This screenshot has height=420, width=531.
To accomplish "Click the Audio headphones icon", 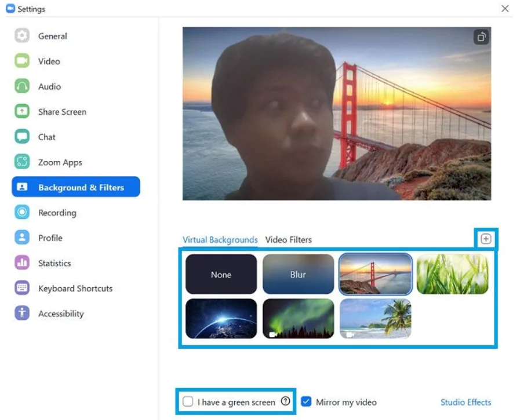I will pos(22,86).
